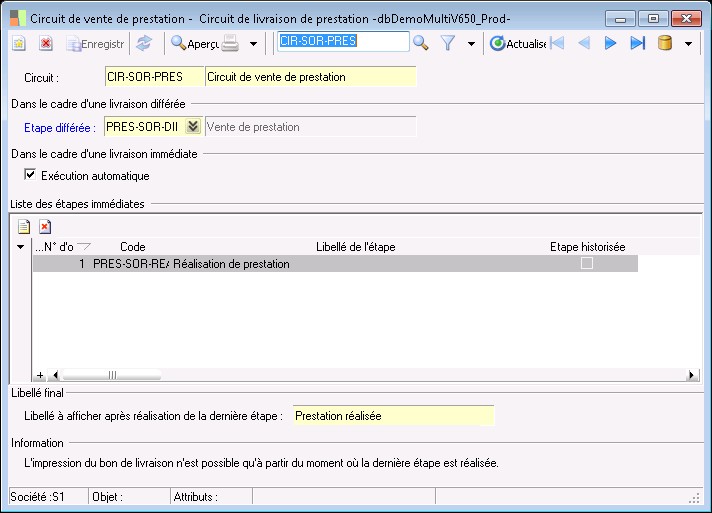Delete step icon in étapes list
The height and width of the screenshot is (513, 712).
pyautogui.click(x=45, y=226)
